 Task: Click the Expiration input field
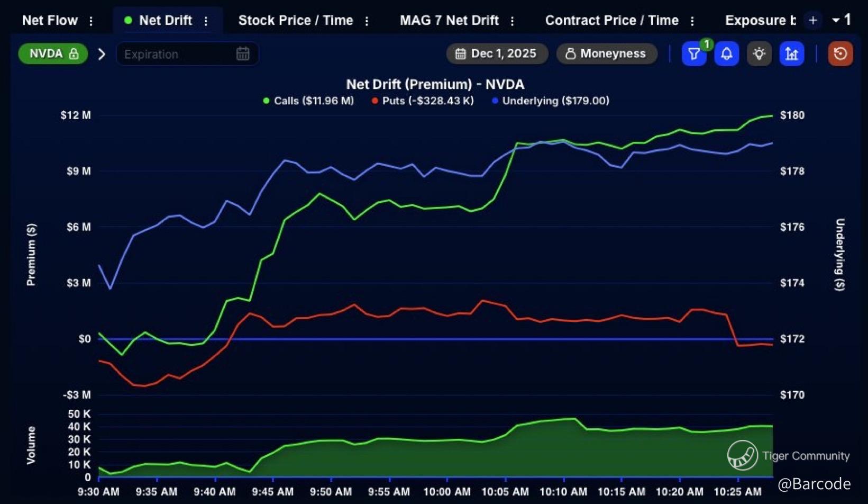point(187,54)
